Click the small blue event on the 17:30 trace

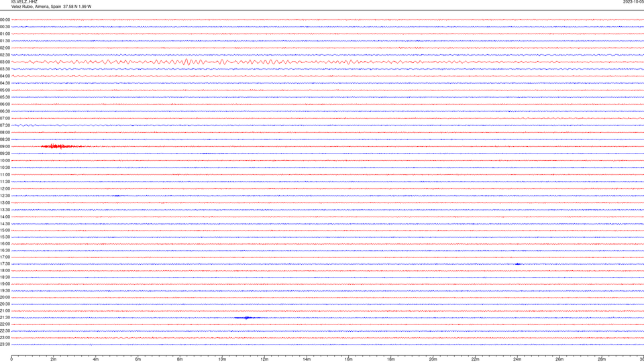point(518,264)
